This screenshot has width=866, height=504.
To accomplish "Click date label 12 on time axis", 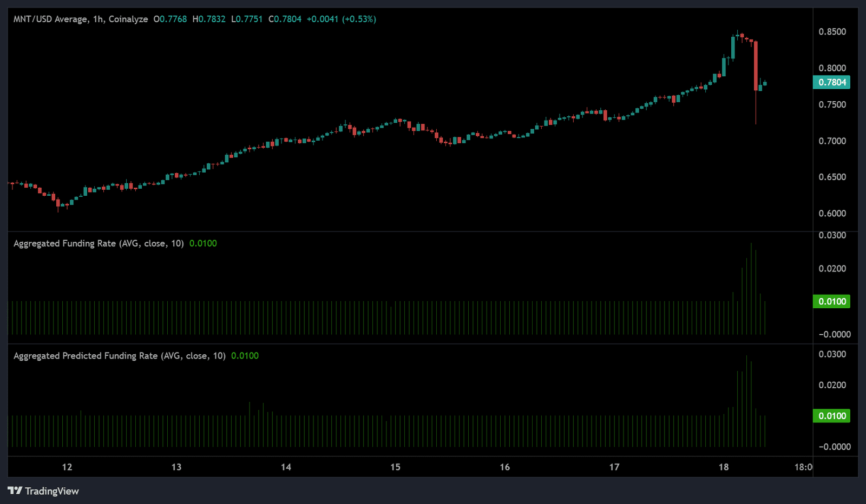I will click(67, 467).
